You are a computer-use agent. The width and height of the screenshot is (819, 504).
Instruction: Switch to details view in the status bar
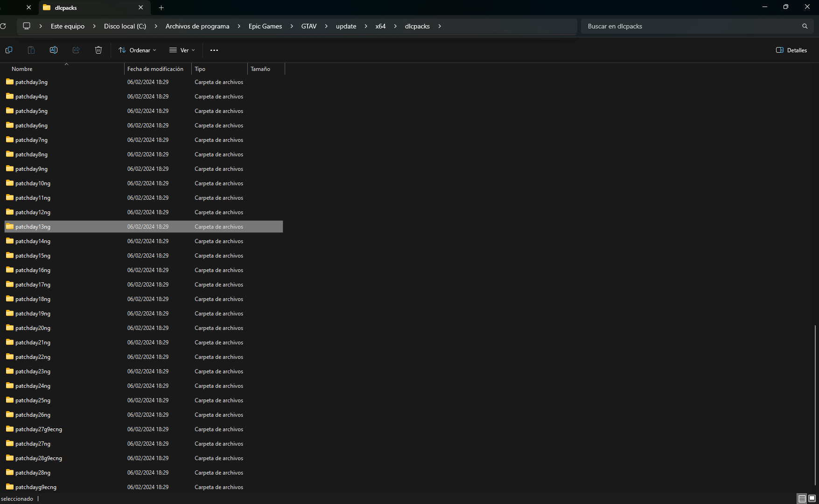click(802, 498)
